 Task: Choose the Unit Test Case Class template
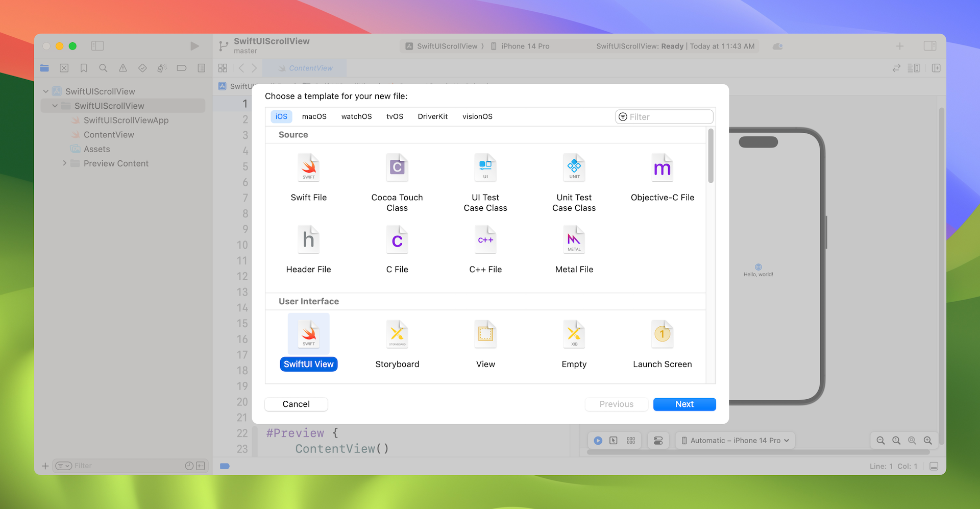pyautogui.click(x=574, y=182)
